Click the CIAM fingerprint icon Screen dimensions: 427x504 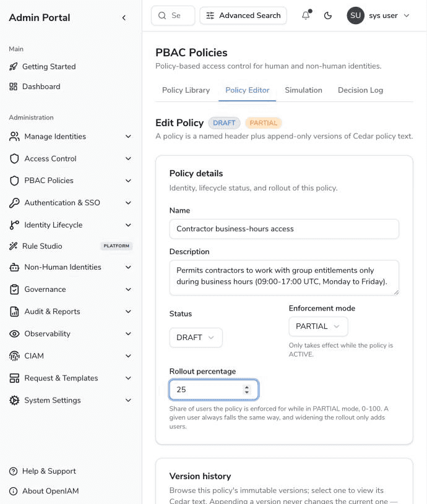coord(14,356)
